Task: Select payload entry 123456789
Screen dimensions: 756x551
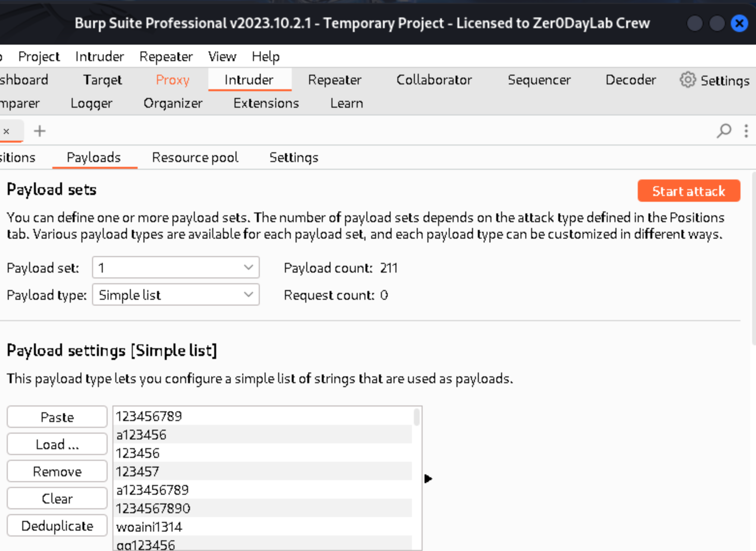Action: pyautogui.click(x=263, y=416)
